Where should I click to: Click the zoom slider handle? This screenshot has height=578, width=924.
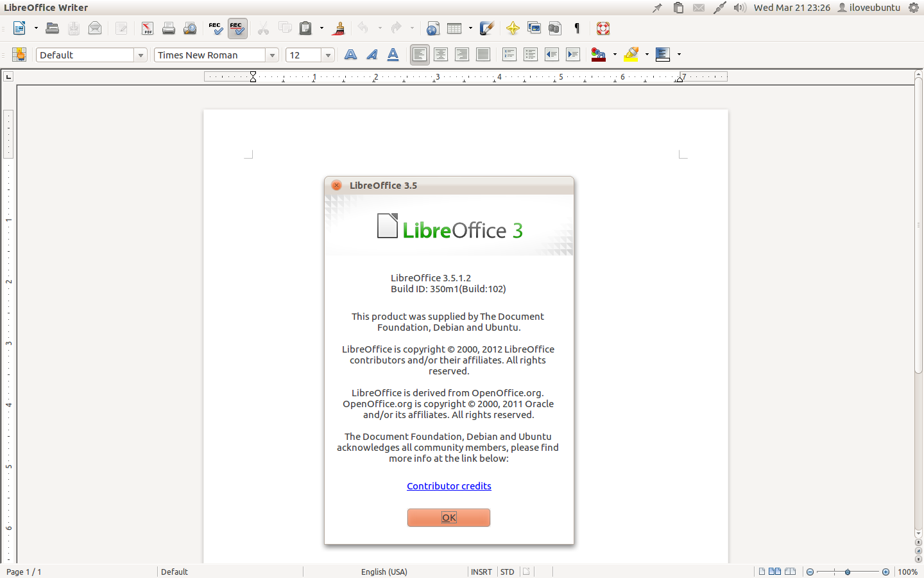pos(848,572)
